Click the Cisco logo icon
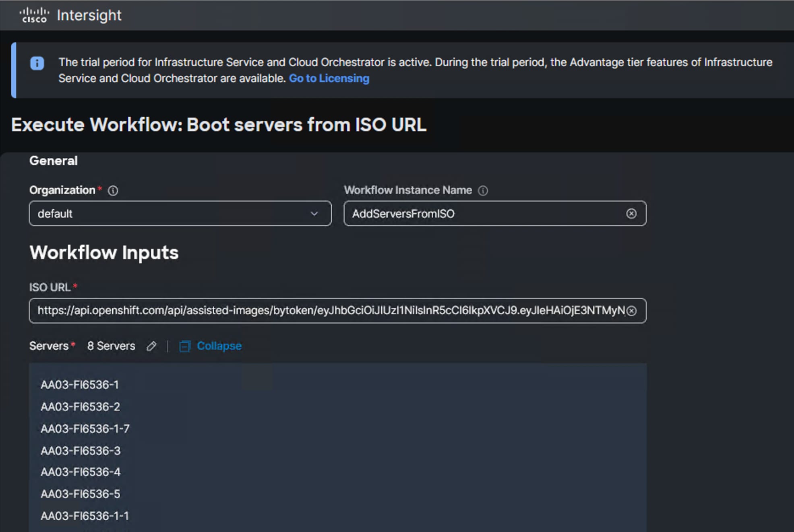This screenshot has height=532, width=794. pyautogui.click(x=34, y=15)
